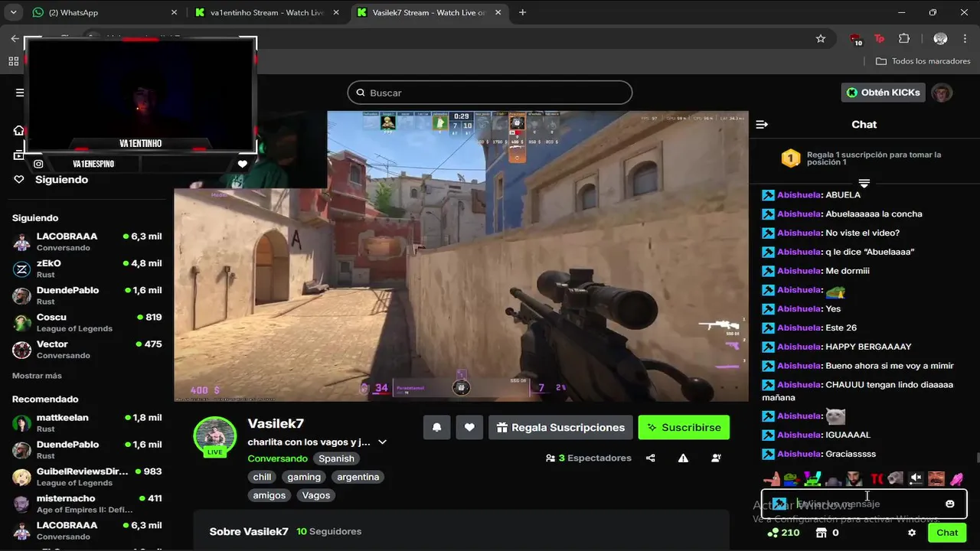Click chat identity badge in message box
Screen dimensions: 980x551
tap(779, 504)
